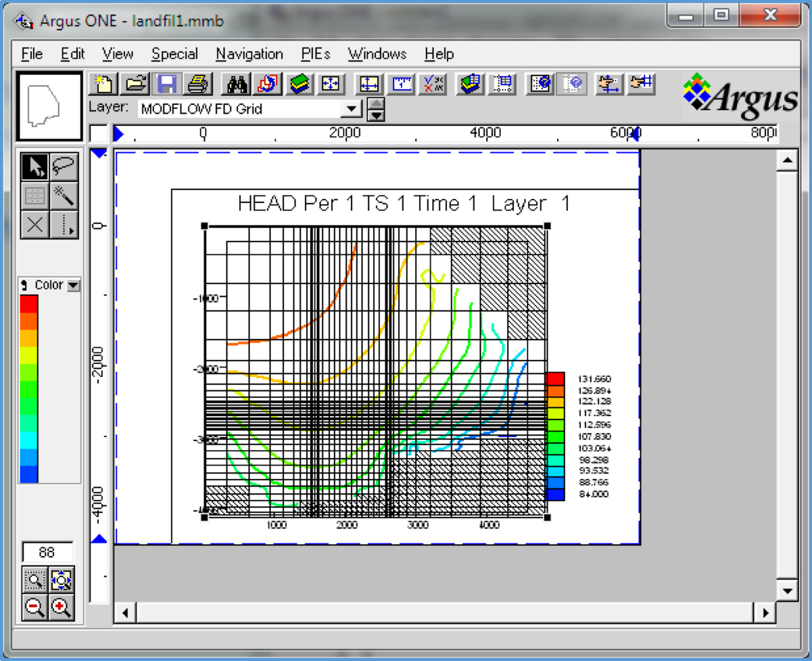Open the Navigation menu

[x=249, y=54]
